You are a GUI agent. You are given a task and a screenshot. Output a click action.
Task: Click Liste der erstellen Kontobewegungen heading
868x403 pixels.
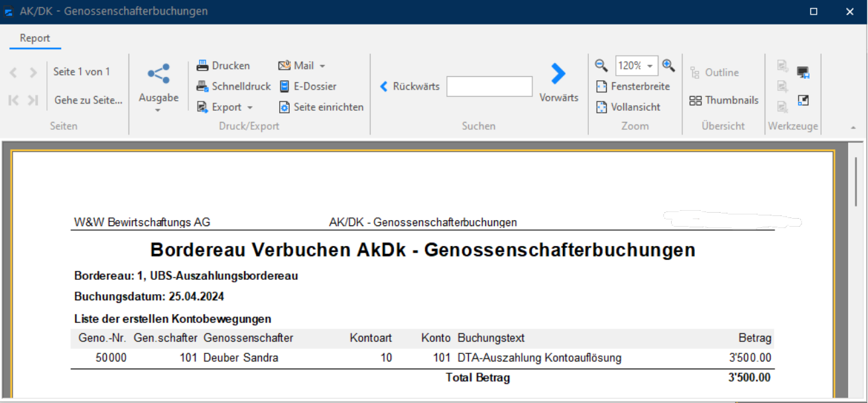click(x=172, y=319)
